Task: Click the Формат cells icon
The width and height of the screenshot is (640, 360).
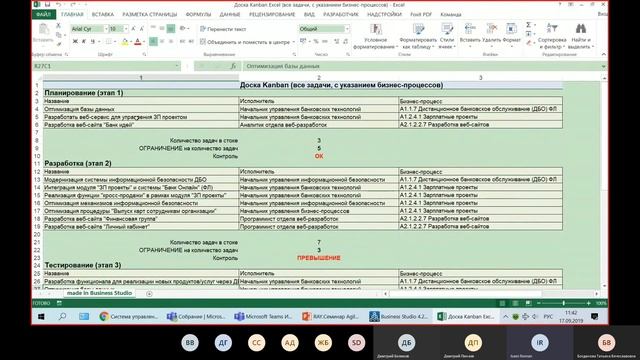Action: tap(511, 29)
